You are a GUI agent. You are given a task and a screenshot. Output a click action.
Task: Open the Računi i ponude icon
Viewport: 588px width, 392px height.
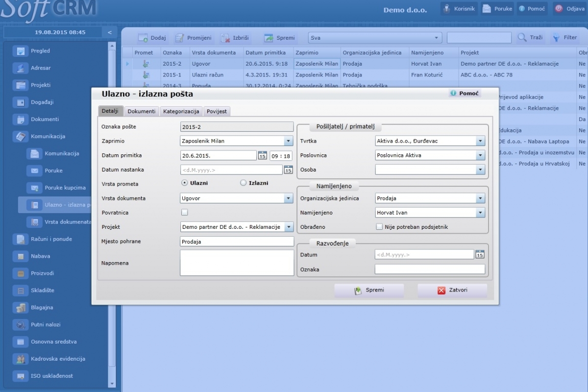[21, 239]
